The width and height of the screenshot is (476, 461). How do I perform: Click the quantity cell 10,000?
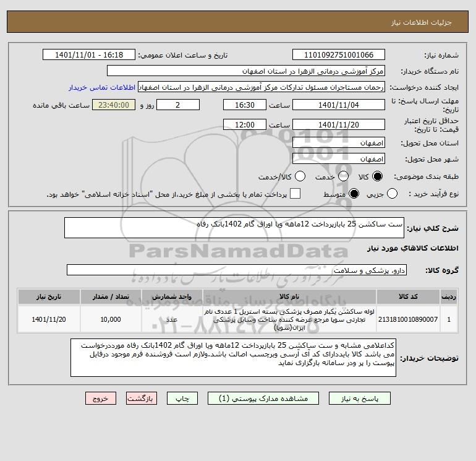click(111, 319)
